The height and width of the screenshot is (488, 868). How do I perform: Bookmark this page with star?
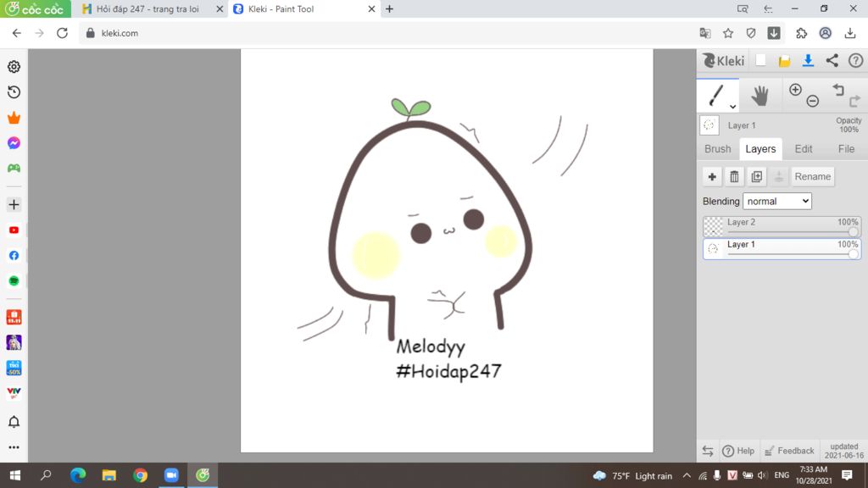tap(728, 33)
